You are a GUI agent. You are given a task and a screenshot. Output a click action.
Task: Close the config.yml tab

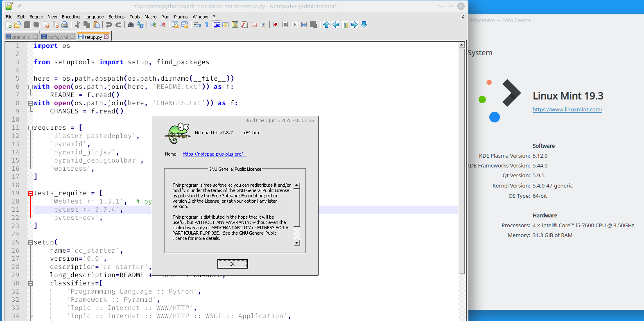(x=72, y=37)
